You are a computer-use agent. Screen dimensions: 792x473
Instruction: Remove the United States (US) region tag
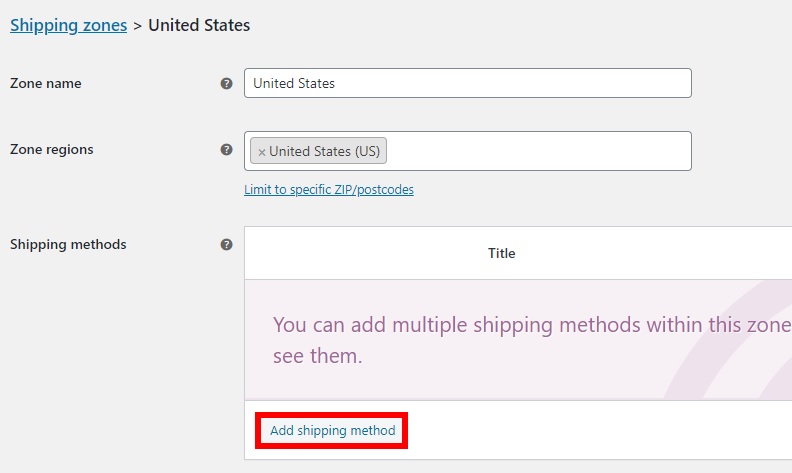pos(262,152)
